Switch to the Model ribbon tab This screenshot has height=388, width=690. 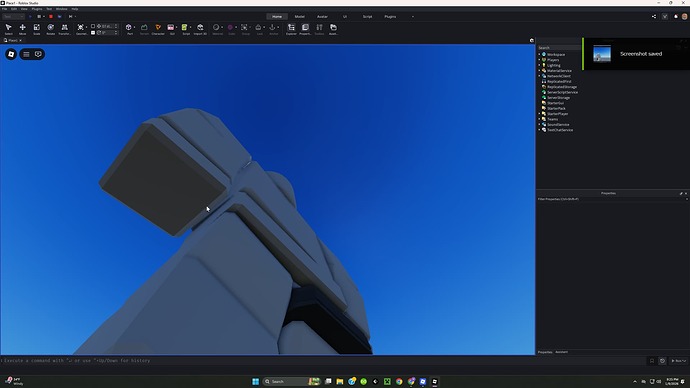click(300, 16)
